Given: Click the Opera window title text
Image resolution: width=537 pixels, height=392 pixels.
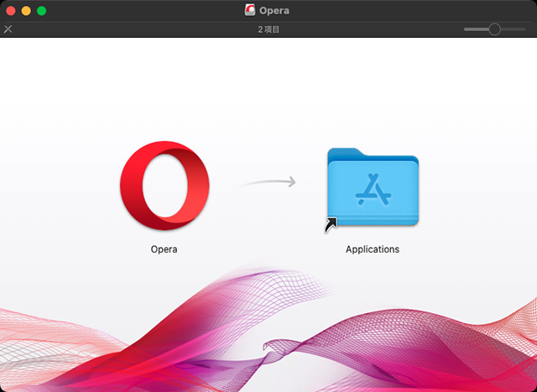Looking at the screenshot, I should (x=274, y=11).
